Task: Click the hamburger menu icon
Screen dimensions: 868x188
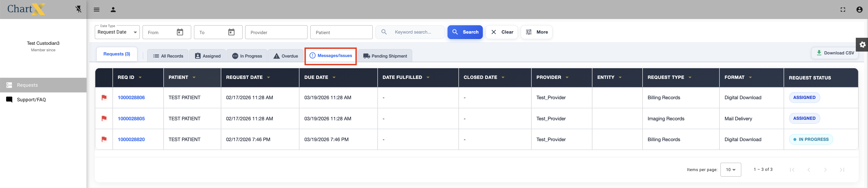Action: 97,9
